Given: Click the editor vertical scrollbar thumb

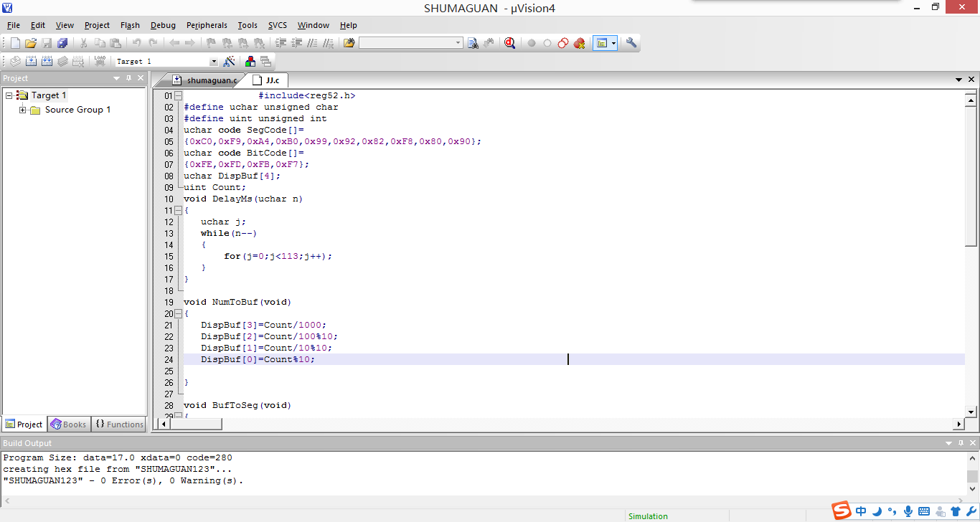Looking at the screenshot, I should click(971, 177).
